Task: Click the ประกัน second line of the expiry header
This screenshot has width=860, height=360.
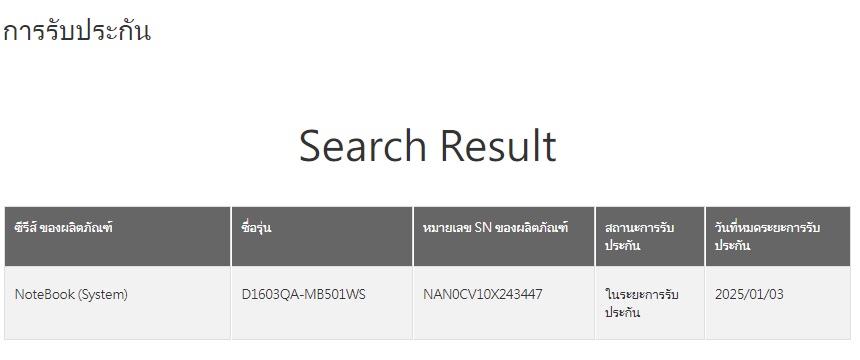Action: [x=732, y=245]
